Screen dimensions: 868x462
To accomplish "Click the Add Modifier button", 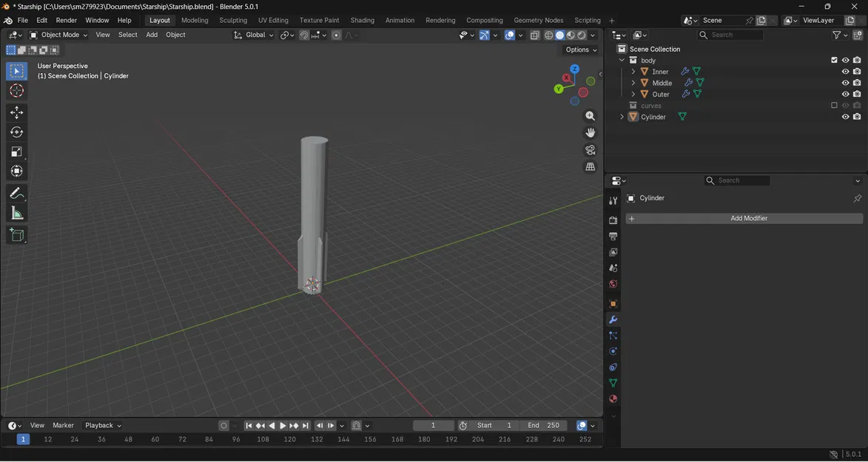I will tap(748, 218).
